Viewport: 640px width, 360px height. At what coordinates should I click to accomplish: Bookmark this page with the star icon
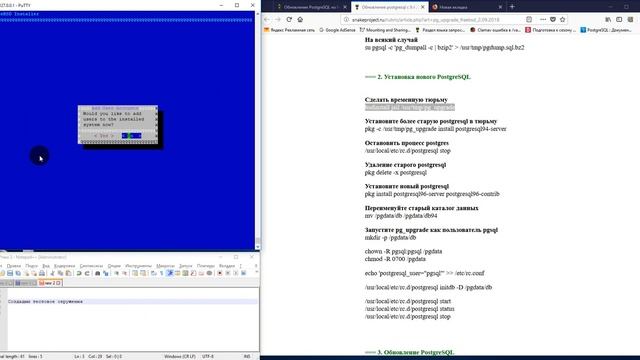[x=562, y=19]
